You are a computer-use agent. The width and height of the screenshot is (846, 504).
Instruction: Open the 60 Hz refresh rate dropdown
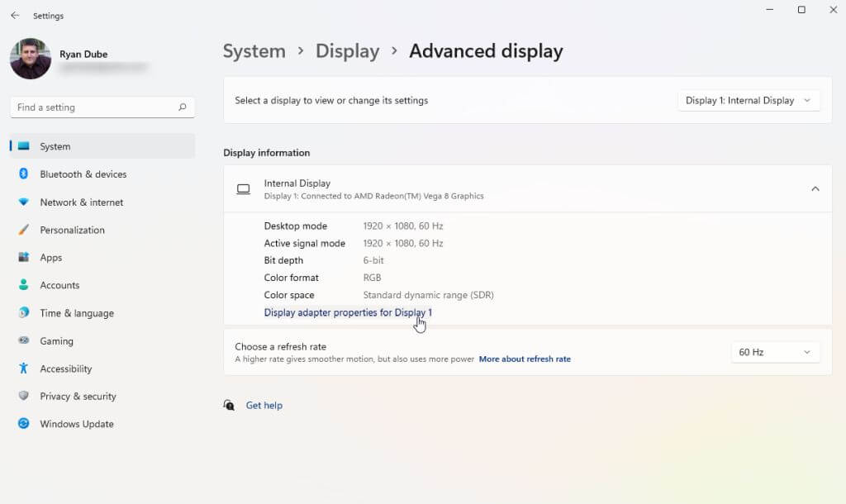[775, 352]
